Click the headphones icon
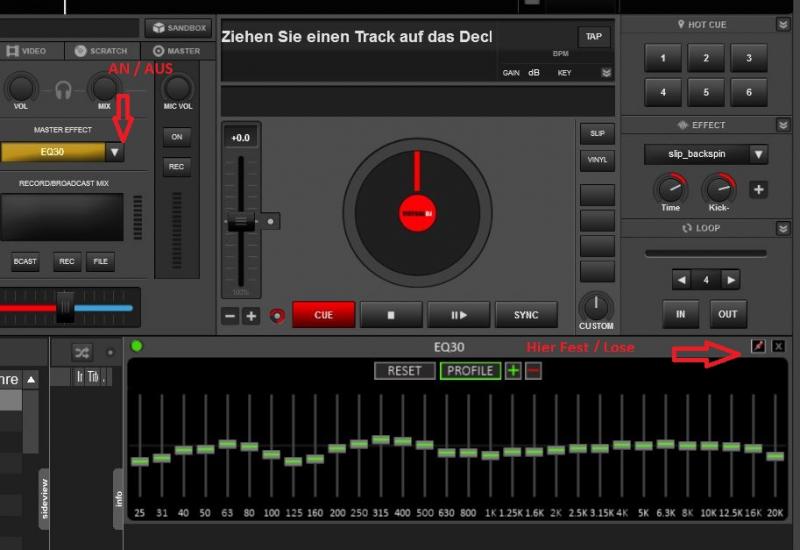 [x=63, y=90]
